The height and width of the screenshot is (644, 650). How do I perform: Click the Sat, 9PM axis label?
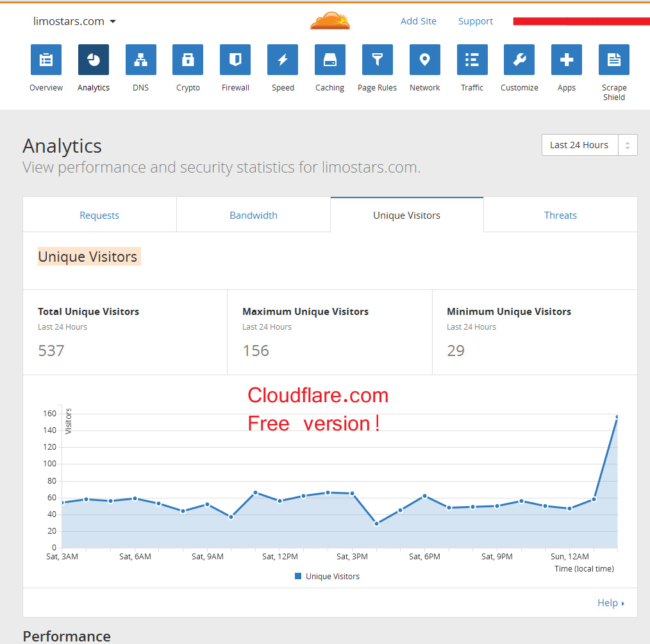(x=497, y=557)
